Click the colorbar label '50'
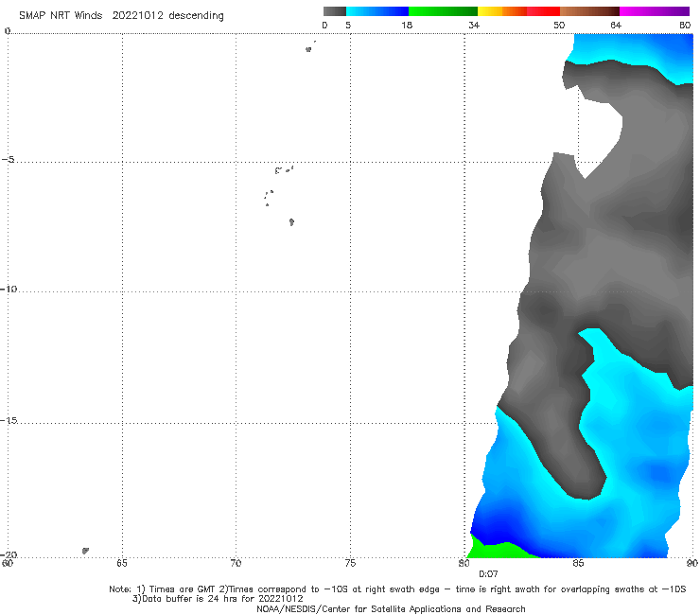 [x=559, y=25]
